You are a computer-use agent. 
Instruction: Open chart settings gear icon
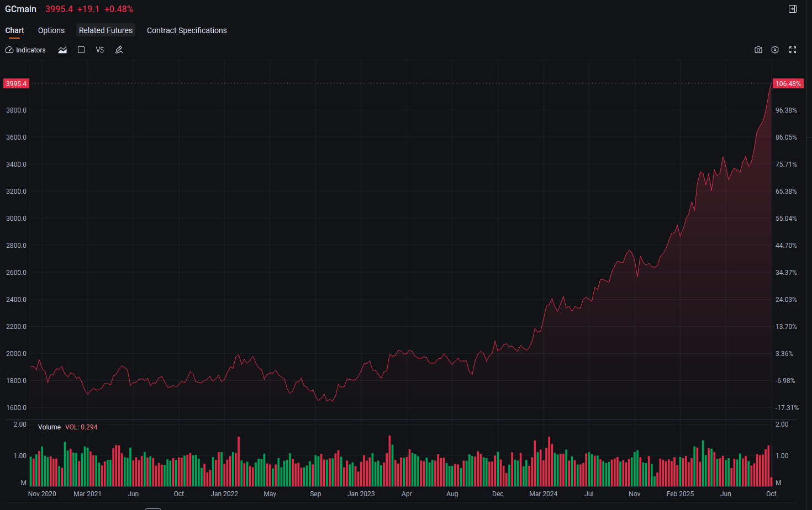(775, 50)
